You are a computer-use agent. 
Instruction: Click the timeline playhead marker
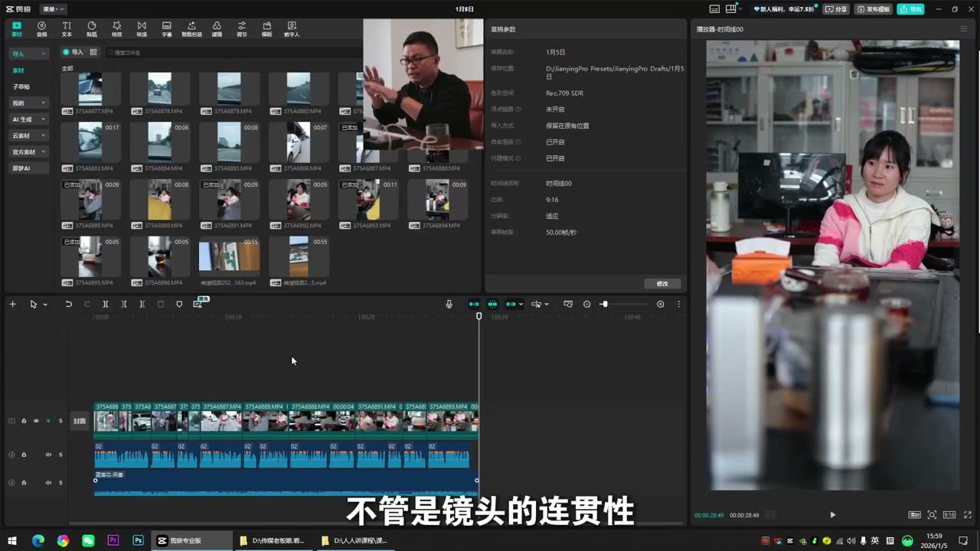(479, 315)
